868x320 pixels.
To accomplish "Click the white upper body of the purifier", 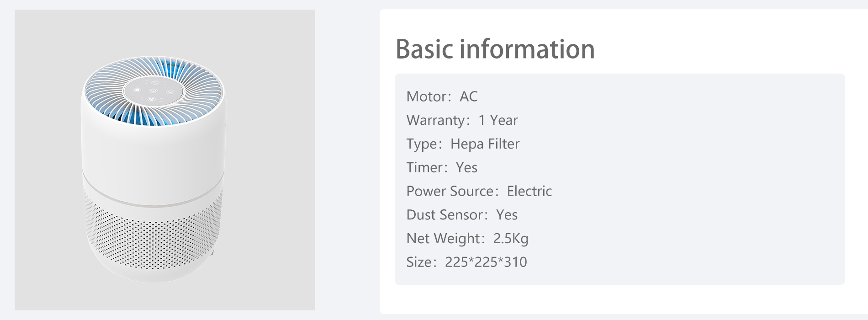I will tap(153, 151).
